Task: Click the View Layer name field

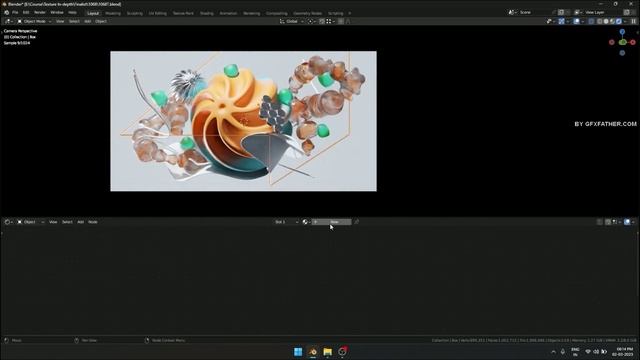Action: 602,13
